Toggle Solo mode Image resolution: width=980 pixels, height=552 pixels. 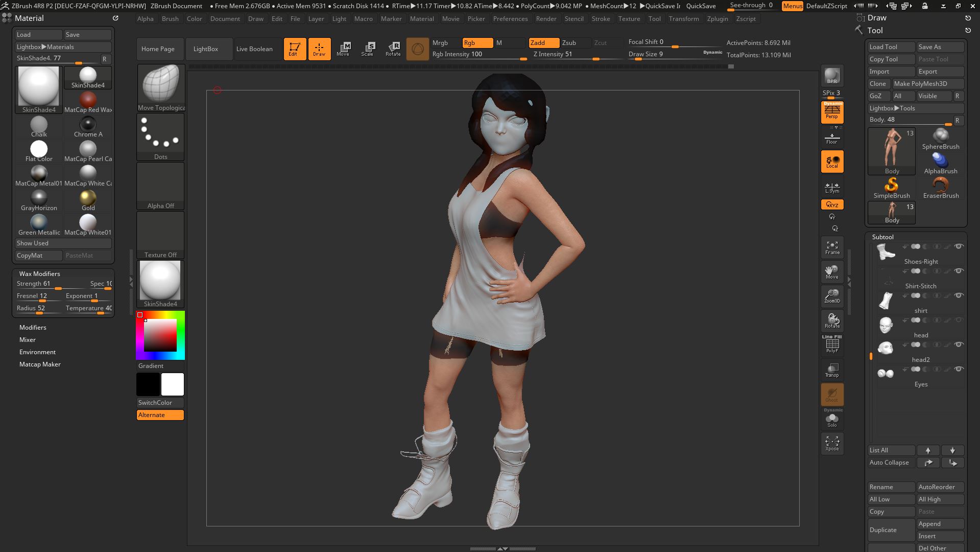click(832, 419)
